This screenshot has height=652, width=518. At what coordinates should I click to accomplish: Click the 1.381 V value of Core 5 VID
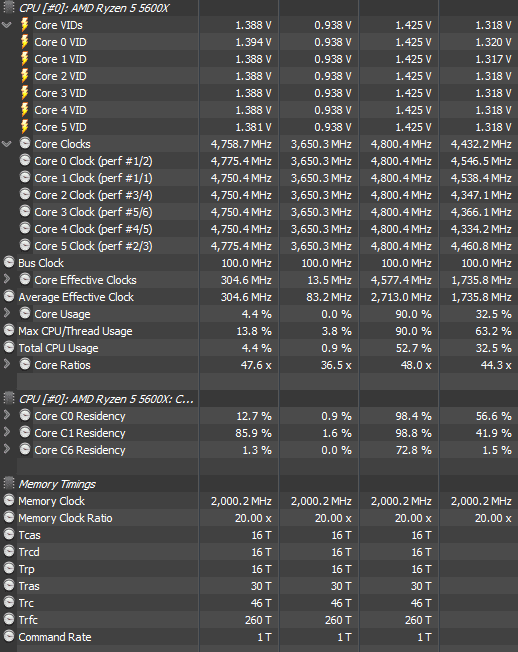254,127
